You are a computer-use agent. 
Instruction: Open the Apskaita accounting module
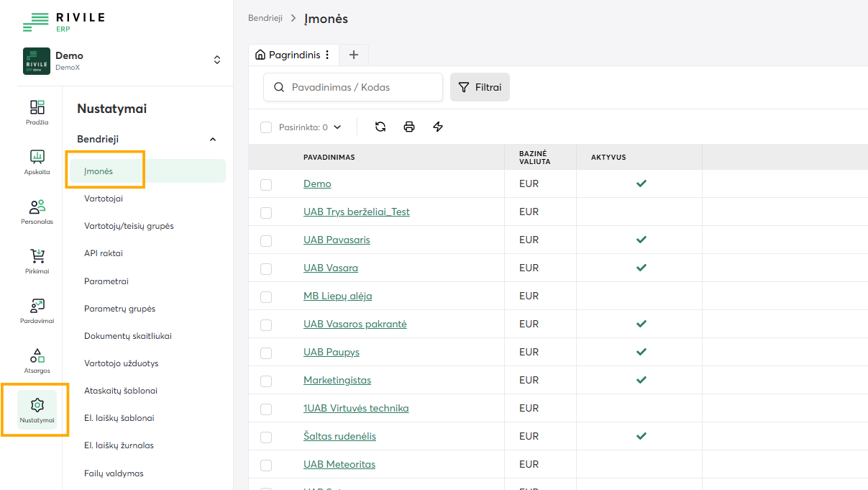[37, 161]
